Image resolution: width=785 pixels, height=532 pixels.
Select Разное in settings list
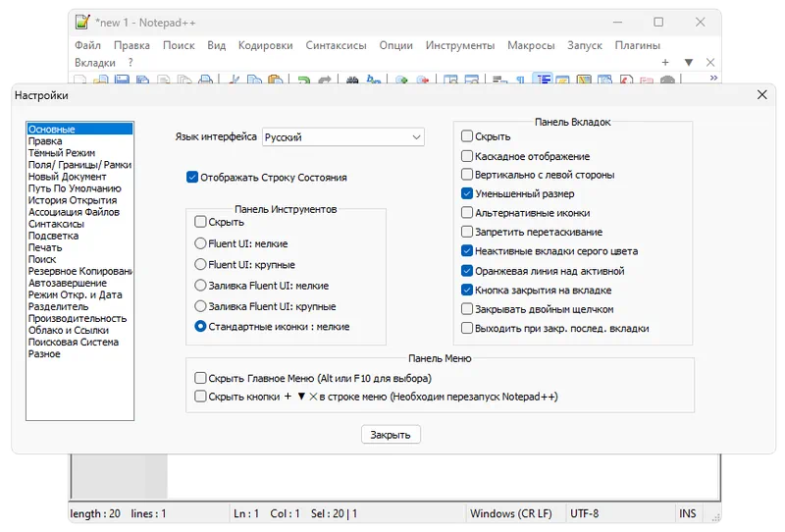point(44,353)
